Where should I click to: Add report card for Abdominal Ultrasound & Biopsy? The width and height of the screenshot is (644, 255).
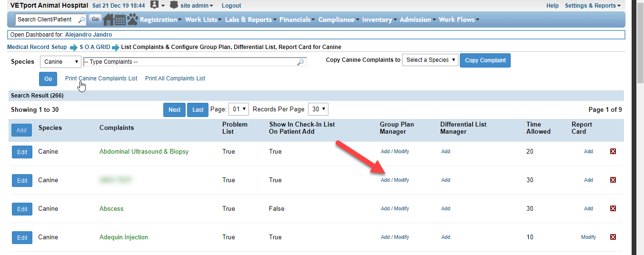[589, 151]
